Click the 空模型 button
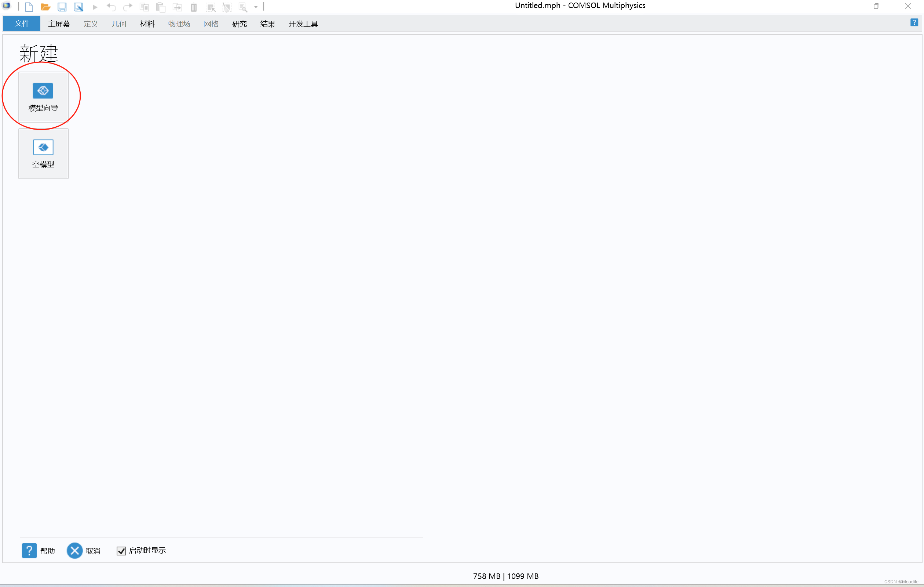This screenshot has height=587, width=924. pos(43,153)
